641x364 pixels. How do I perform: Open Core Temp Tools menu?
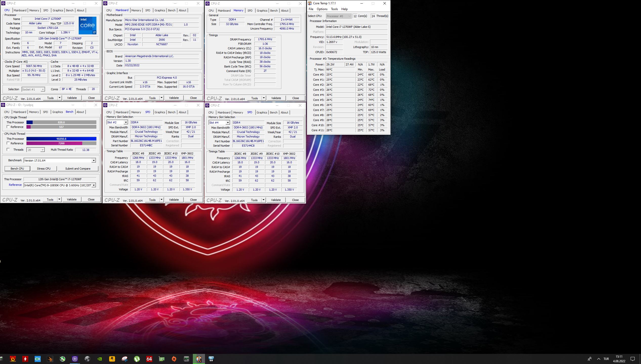pos(334,9)
